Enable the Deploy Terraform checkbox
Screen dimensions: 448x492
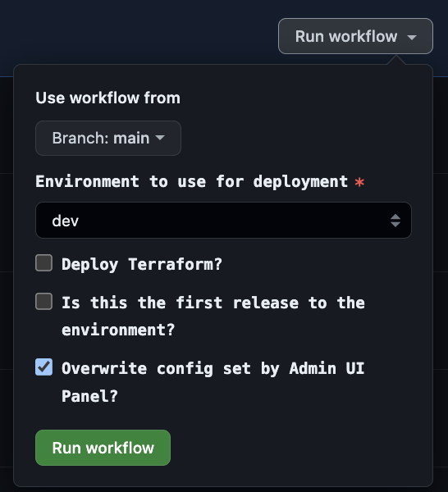point(44,263)
